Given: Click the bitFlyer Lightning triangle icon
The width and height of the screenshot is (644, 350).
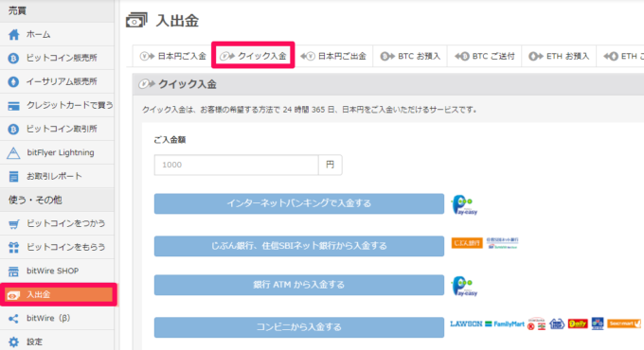Looking at the screenshot, I should point(13,153).
